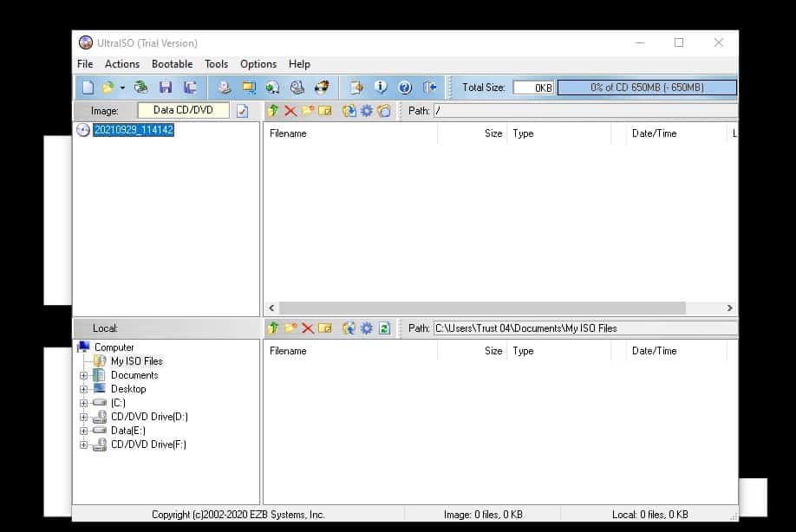Expand the Documents tree node

click(84, 375)
